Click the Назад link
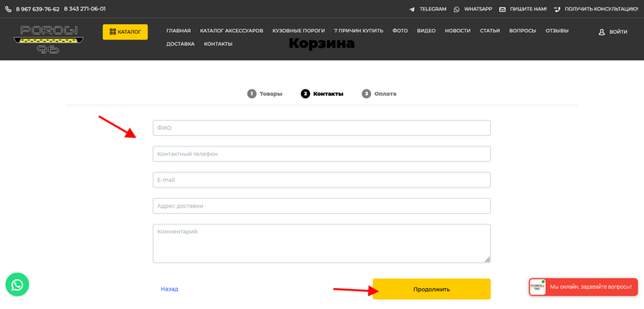The image size is (644, 309). pos(169,289)
